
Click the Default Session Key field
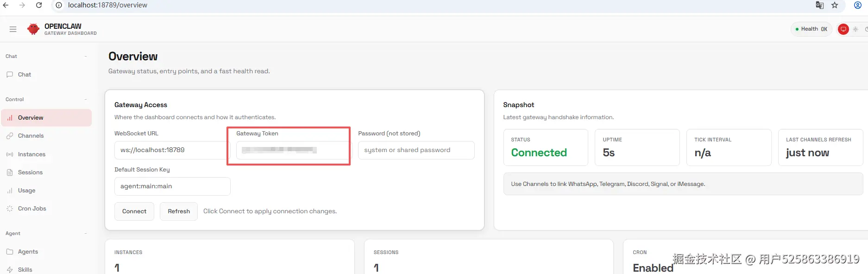172,186
